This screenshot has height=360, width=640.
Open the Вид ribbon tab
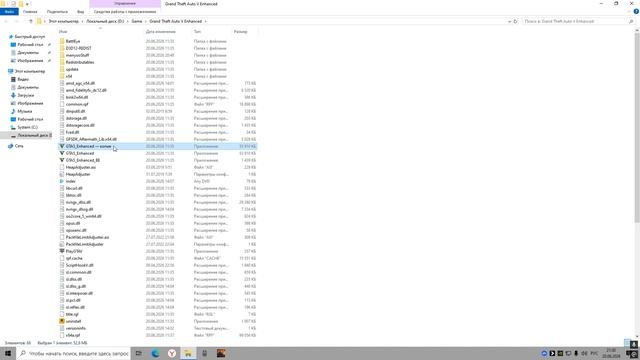80,11
